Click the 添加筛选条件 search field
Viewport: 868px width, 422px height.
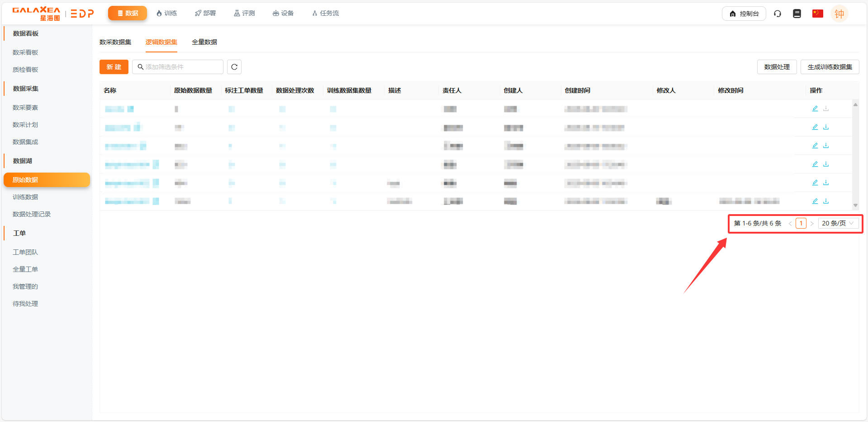point(178,67)
